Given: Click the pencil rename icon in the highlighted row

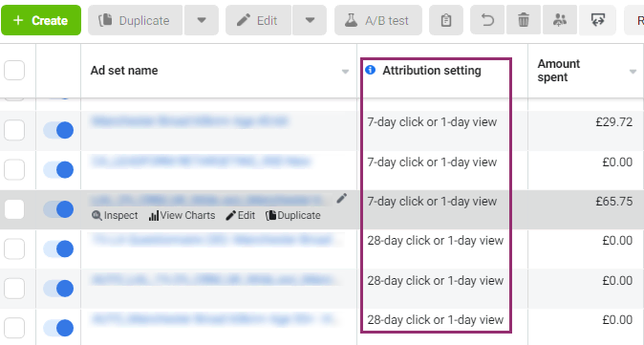Looking at the screenshot, I should tap(342, 199).
